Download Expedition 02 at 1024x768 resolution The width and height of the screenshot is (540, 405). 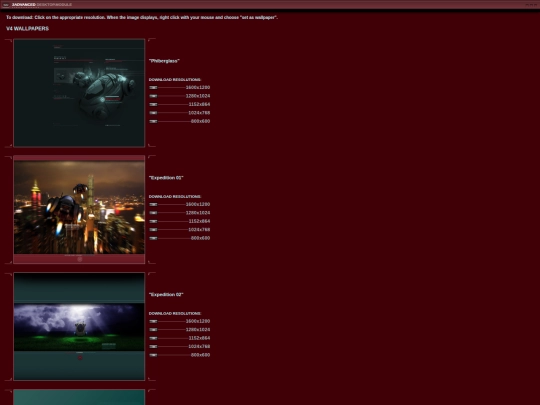point(199,346)
